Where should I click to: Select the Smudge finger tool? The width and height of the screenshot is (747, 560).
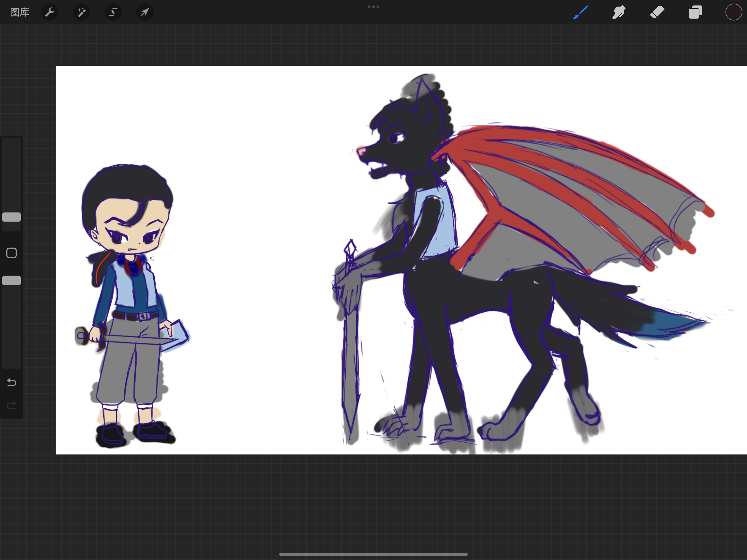(619, 13)
